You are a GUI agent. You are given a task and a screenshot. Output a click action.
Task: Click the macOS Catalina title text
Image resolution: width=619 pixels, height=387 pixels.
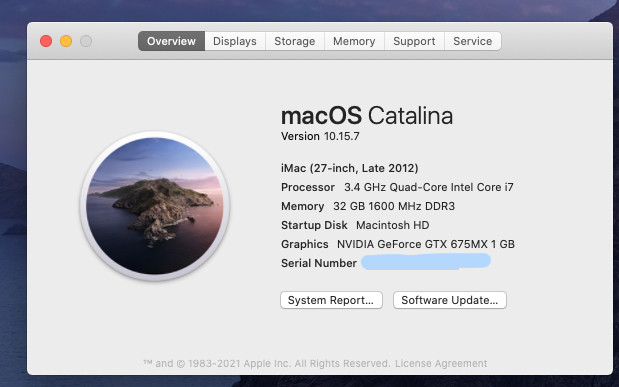(367, 116)
